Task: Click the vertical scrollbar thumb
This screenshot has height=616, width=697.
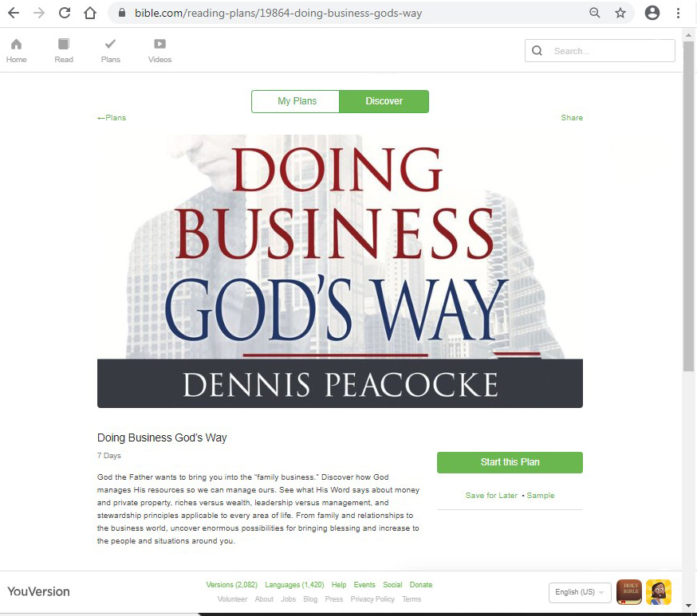Action: (x=688, y=206)
